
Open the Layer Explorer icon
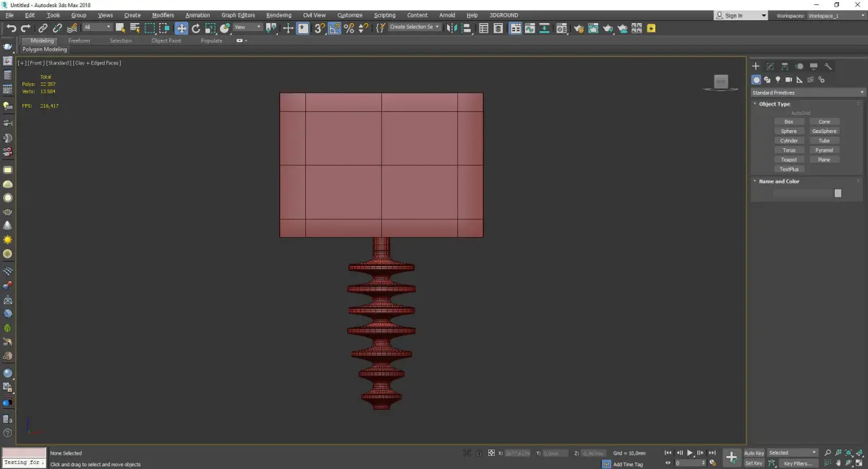(x=498, y=28)
